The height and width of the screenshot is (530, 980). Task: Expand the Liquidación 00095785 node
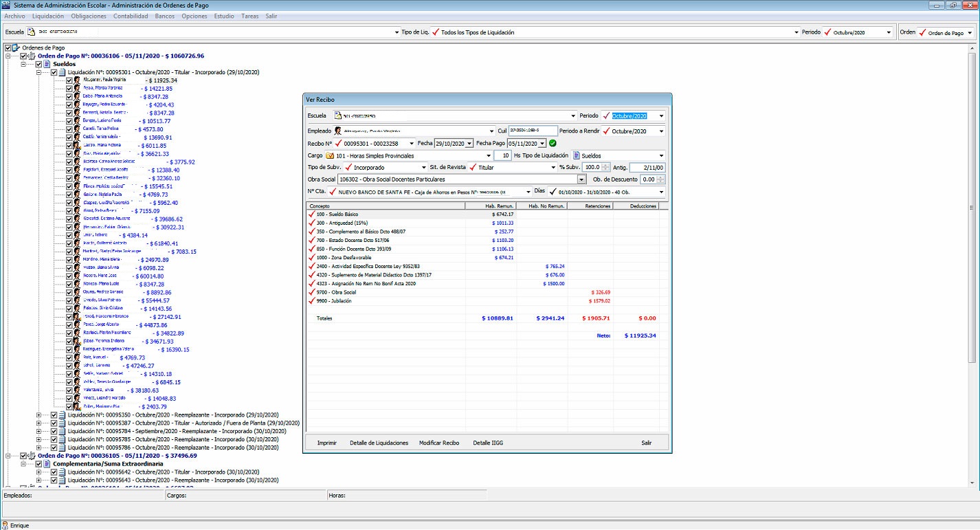click(x=38, y=439)
